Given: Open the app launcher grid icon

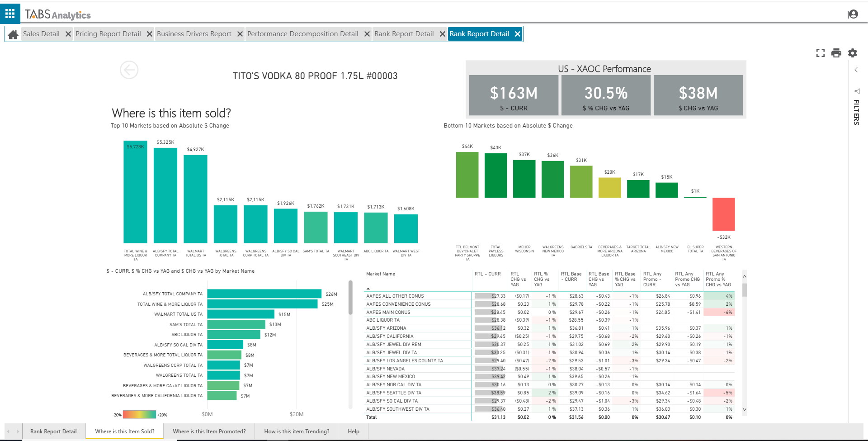Looking at the screenshot, I should point(10,14).
